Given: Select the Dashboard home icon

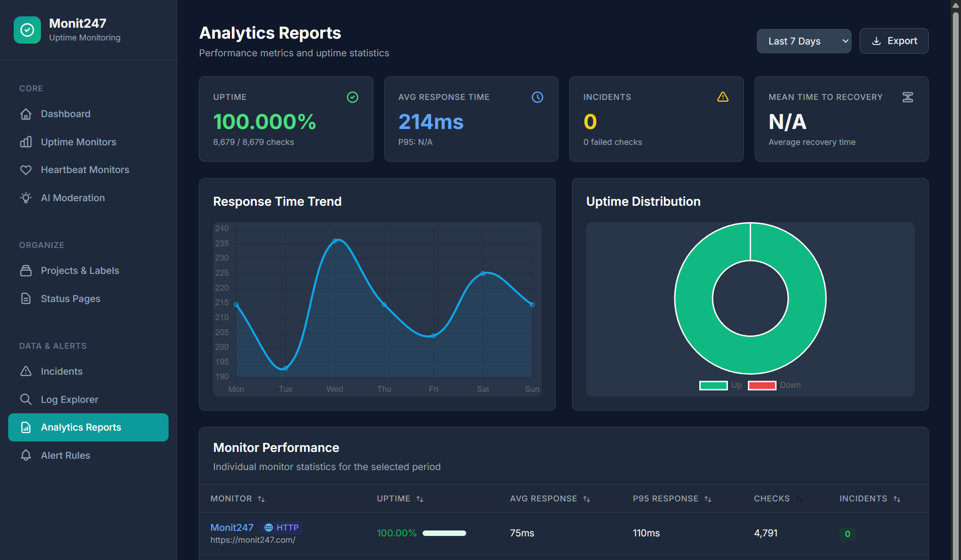Looking at the screenshot, I should coord(26,114).
